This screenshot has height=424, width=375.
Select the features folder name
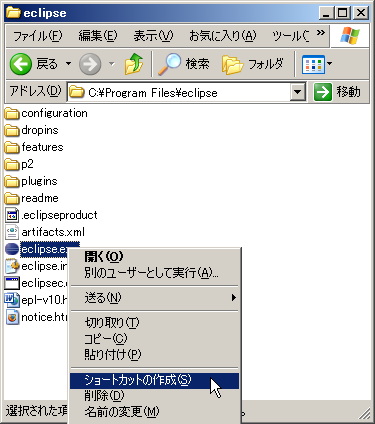pyautogui.click(x=42, y=147)
